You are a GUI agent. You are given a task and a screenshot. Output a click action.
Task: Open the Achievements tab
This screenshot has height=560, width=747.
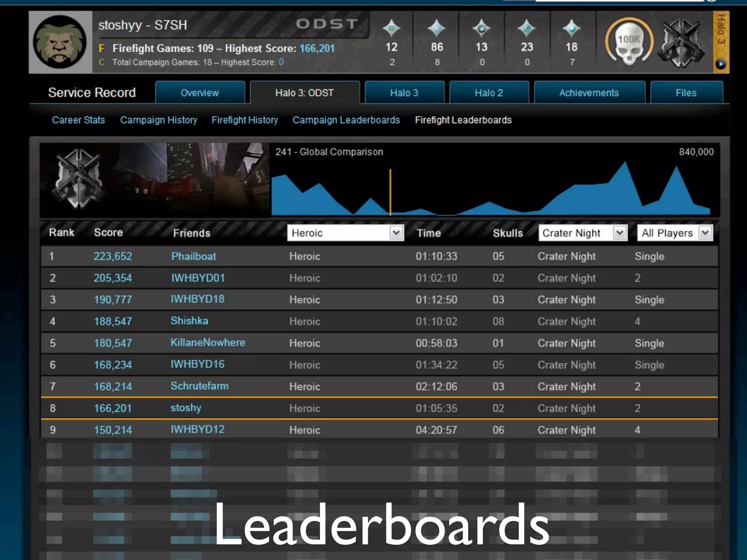pos(589,93)
